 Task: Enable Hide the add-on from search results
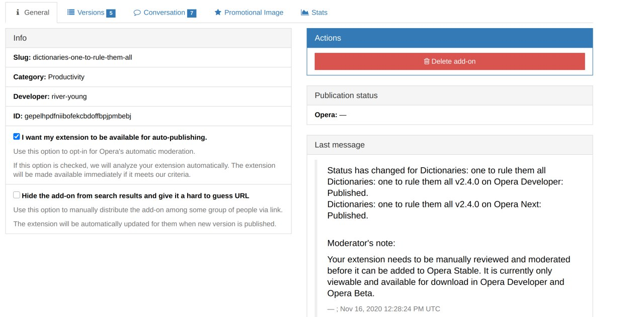tap(17, 195)
